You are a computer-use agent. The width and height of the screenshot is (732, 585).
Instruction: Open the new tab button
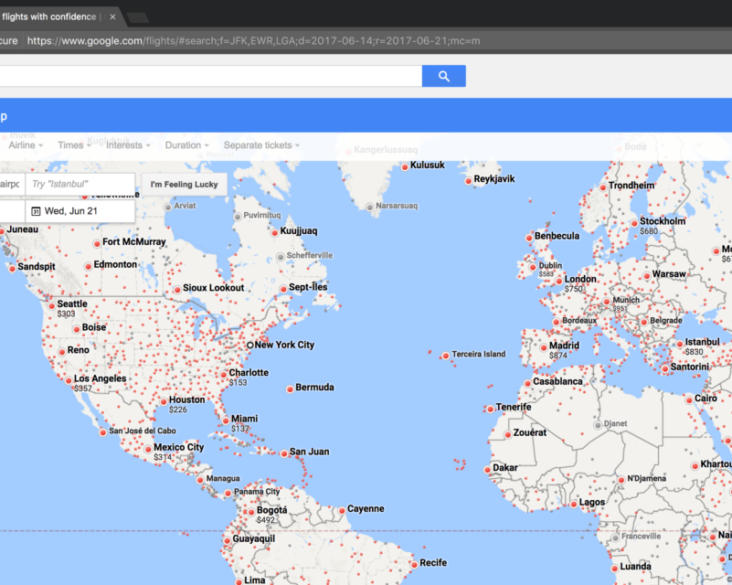[138, 18]
